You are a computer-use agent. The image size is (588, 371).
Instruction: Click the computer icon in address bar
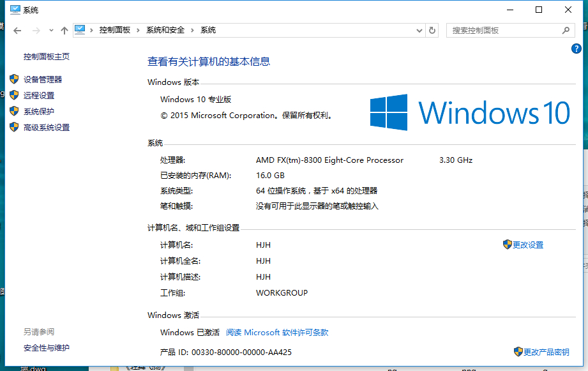(x=80, y=29)
